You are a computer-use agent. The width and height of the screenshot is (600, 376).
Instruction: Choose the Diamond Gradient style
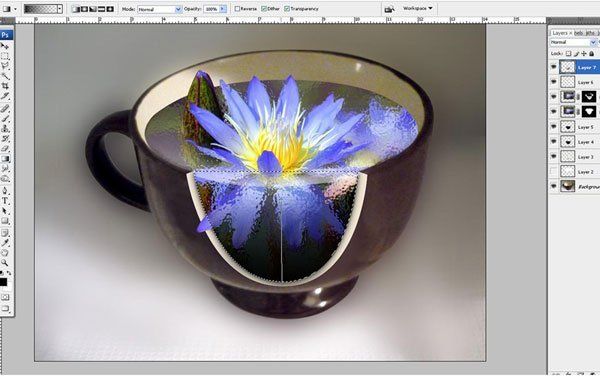click(110, 9)
